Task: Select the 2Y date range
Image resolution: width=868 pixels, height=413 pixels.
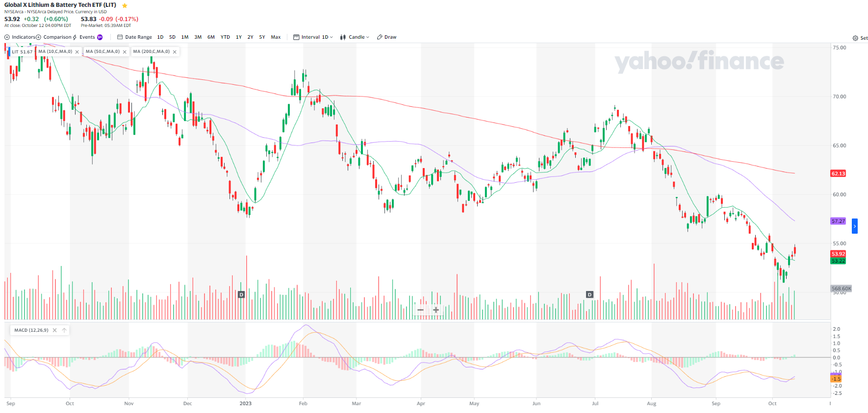Action: tap(250, 37)
